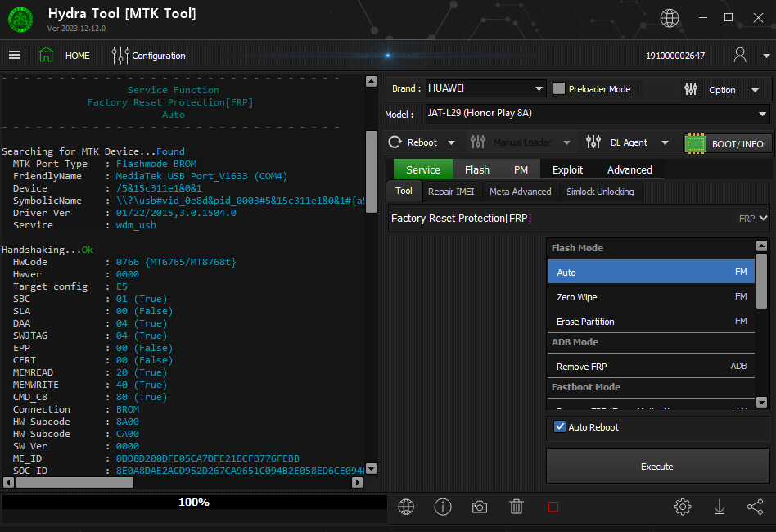Switch to the Advanced tab
This screenshot has width=776, height=532.
pyautogui.click(x=629, y=169)
